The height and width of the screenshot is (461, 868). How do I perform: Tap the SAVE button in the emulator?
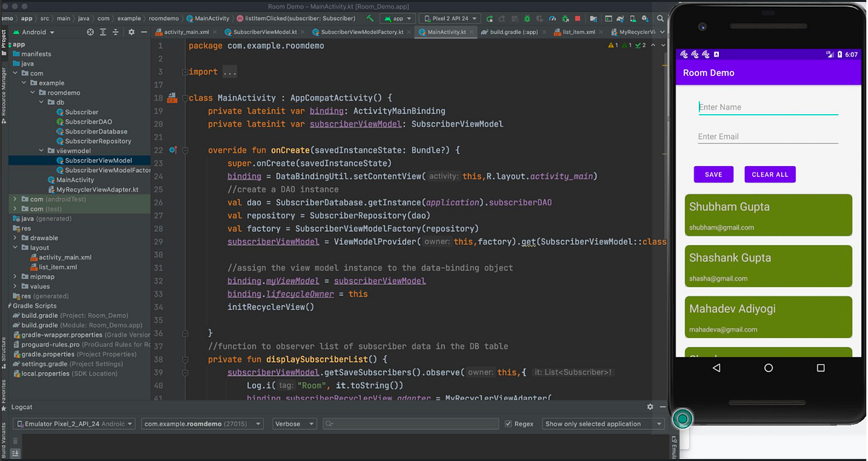(x=713, y=174)
